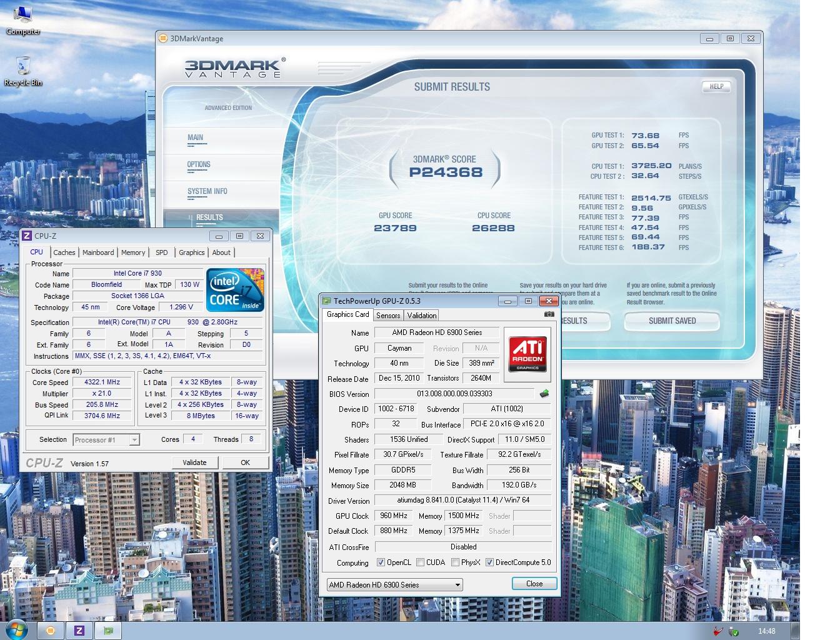
Task: Switch to the SPD tab in CPU-Z
Action: click(162, 252)
